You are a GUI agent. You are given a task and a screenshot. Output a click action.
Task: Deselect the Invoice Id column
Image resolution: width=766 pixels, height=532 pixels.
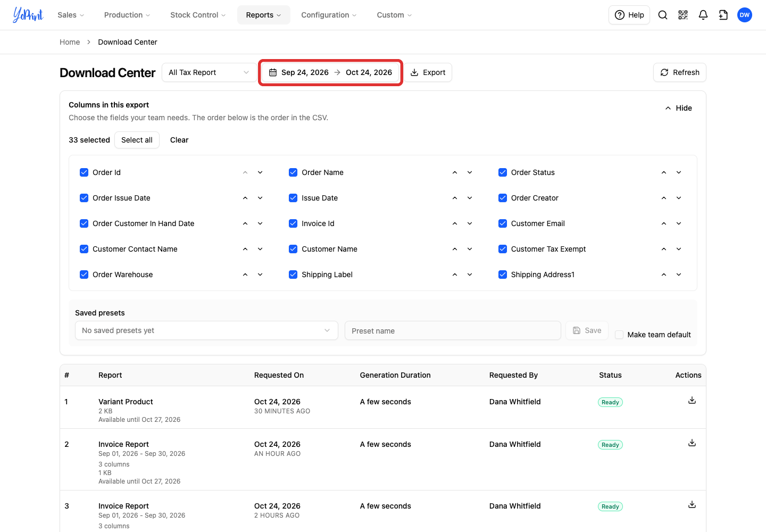293,223
